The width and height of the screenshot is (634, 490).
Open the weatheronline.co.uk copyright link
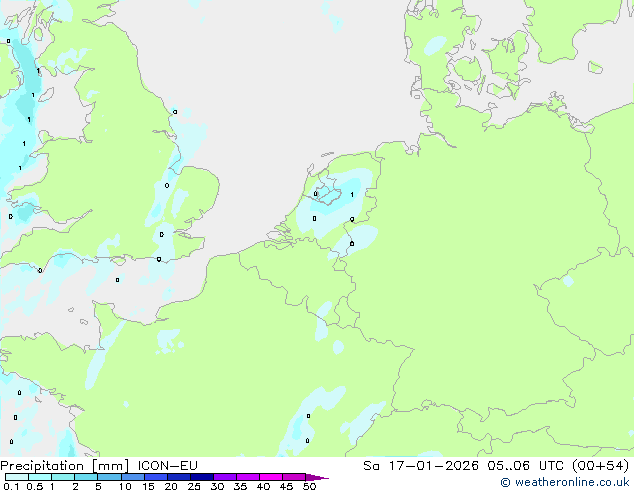[565, 482]
